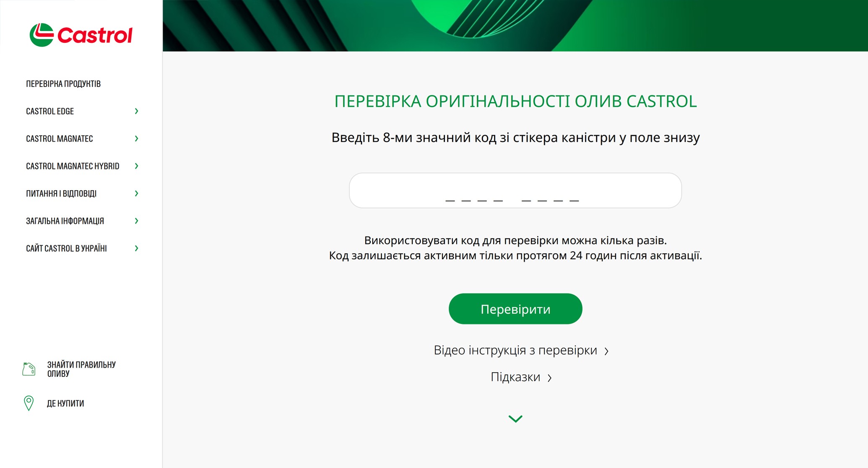Open Відео інструкція з перевірки link
868x468 pixels.
515,350
